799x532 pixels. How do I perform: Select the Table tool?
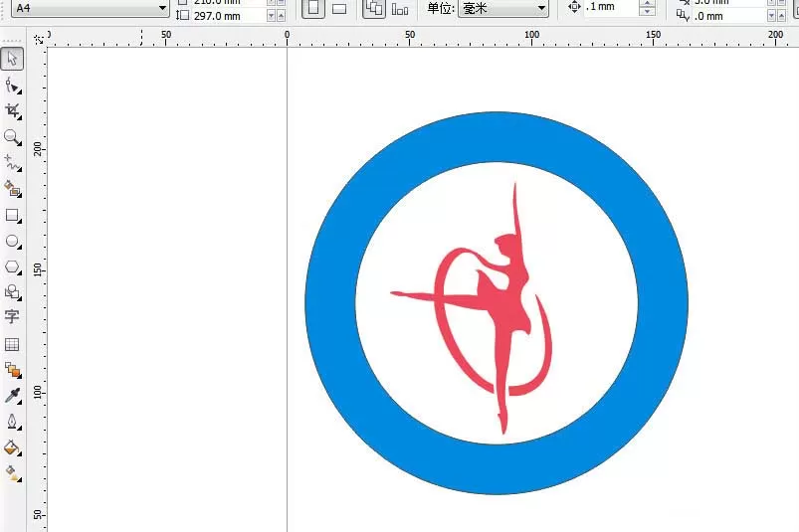[x=12, y=344]
